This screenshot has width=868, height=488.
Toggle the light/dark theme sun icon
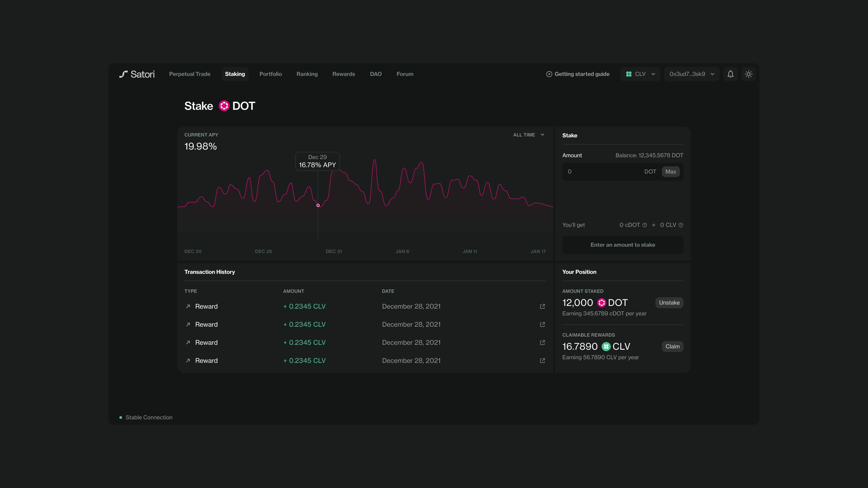(x=748, y=74)
